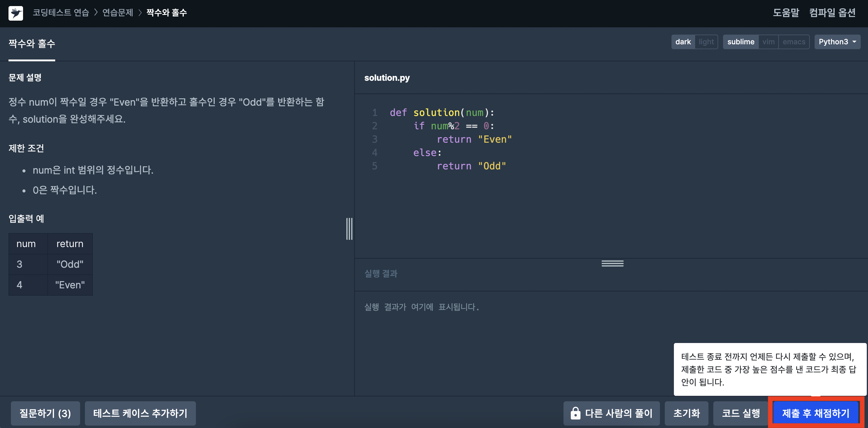Click inside the solution.py code editor

(611, 176)
